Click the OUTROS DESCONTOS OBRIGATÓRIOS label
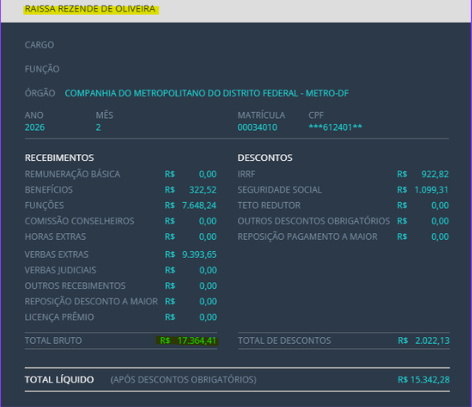The width and height of the screenshot is (472, 407). pos(314,221)
